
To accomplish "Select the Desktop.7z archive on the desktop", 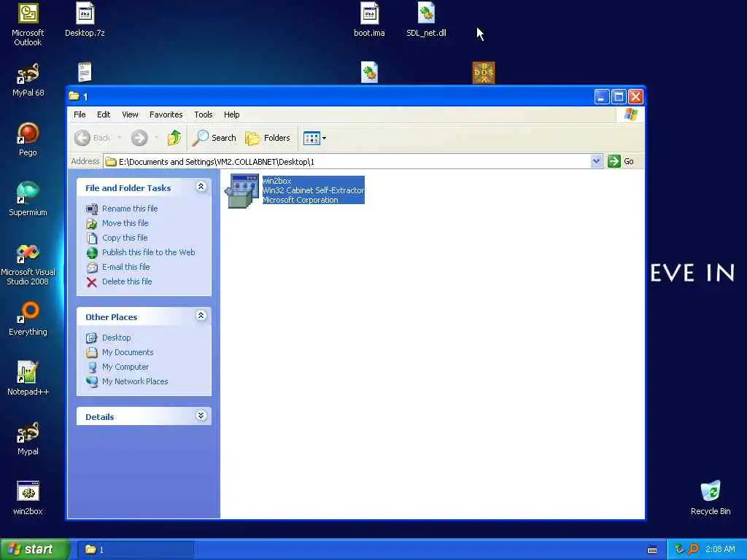I will (x=85, y=20).
